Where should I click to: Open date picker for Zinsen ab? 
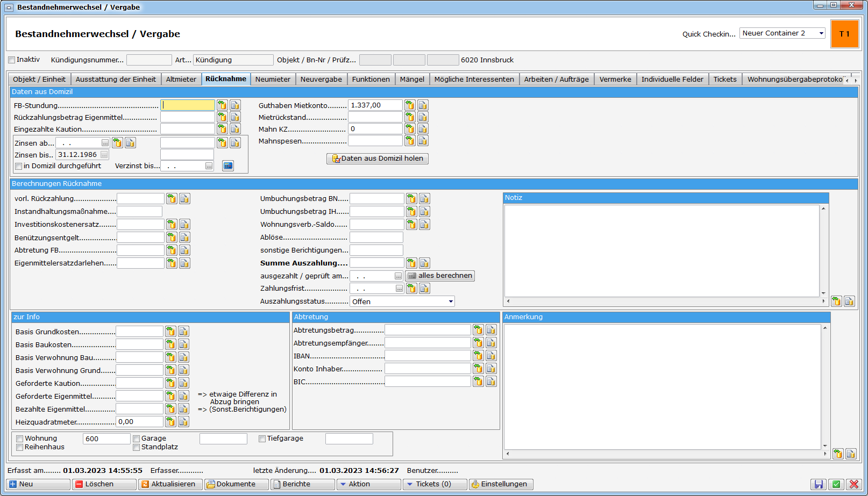tap(105, 143)
